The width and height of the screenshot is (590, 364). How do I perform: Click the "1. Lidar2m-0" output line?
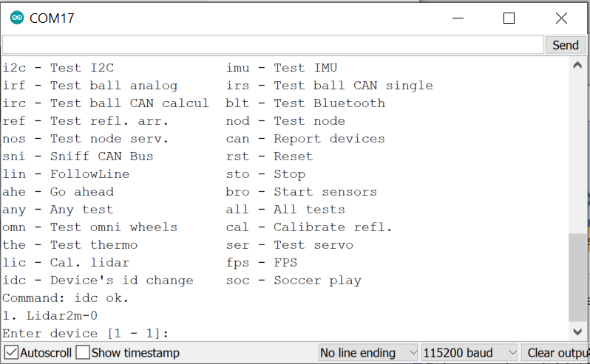(50, 315)
